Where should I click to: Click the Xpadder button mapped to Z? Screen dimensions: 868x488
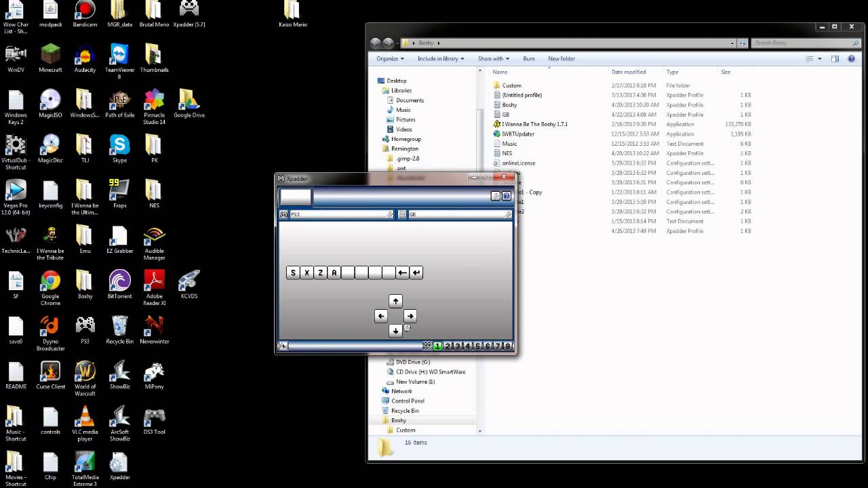[x=320, y=272]
